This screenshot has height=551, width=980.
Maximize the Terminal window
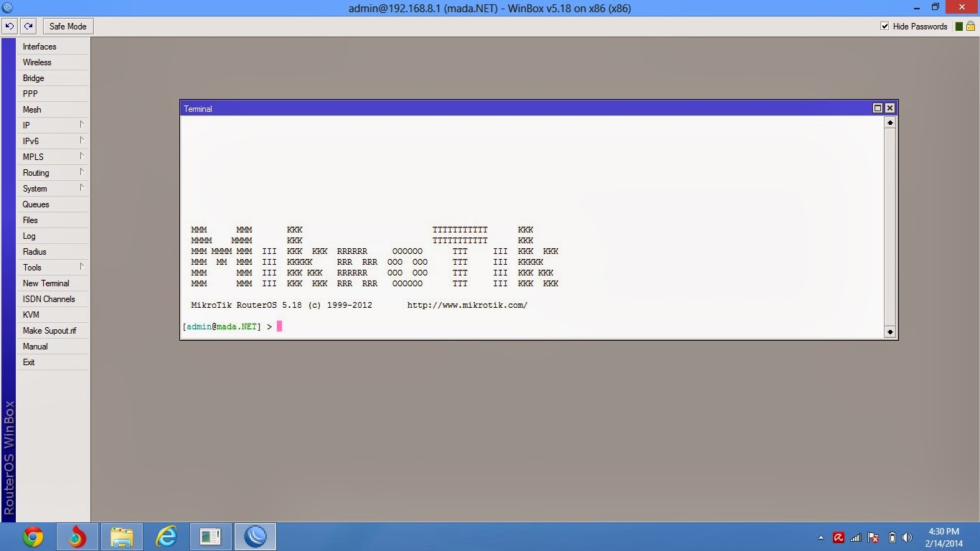(877, 108)
